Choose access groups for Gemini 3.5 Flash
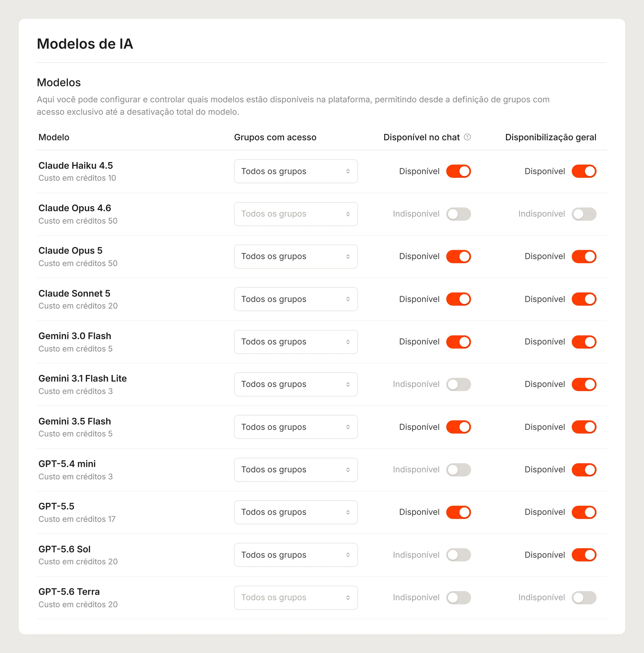 (296, 427)
